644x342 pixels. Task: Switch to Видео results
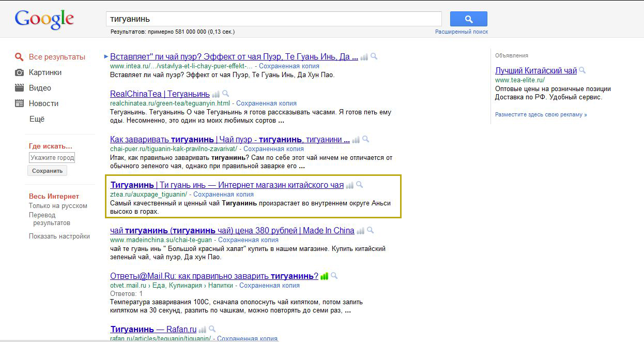click(x=40, y=88)
